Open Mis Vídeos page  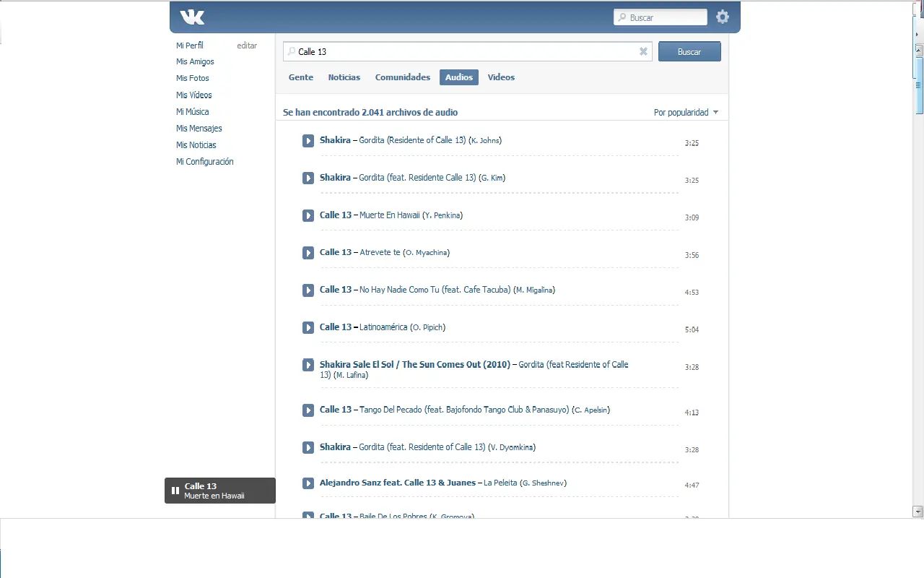(x=194, y=95)
